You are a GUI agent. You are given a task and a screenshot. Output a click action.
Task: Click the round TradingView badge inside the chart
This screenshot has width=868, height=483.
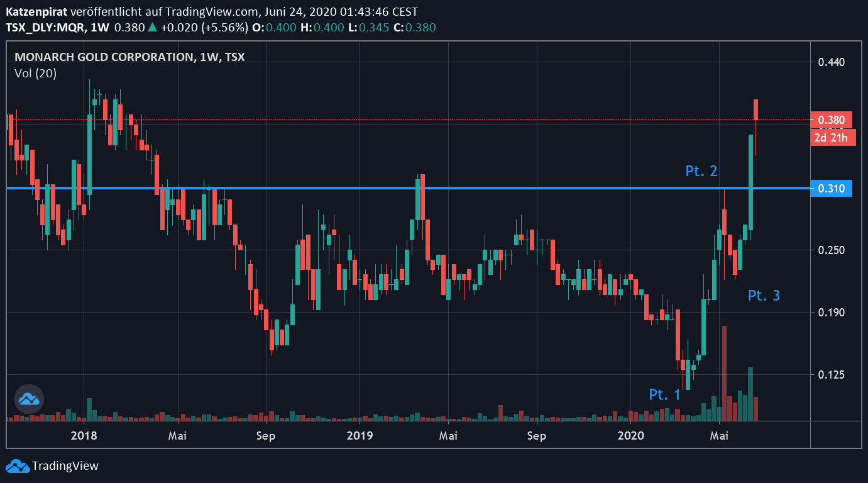coord(29,399)
